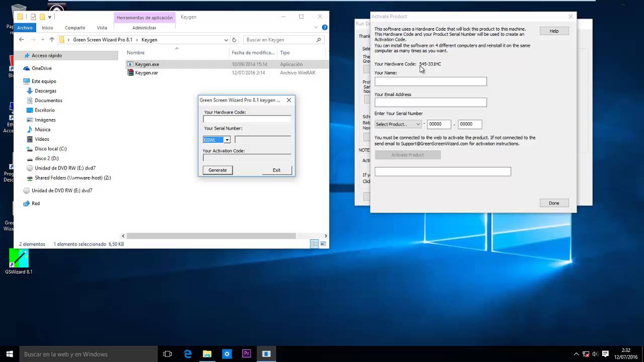Open GSWizard 8.1 desktop shortcut
The width and height of the screenshot is (644, 362).
[x=19, y=262]
